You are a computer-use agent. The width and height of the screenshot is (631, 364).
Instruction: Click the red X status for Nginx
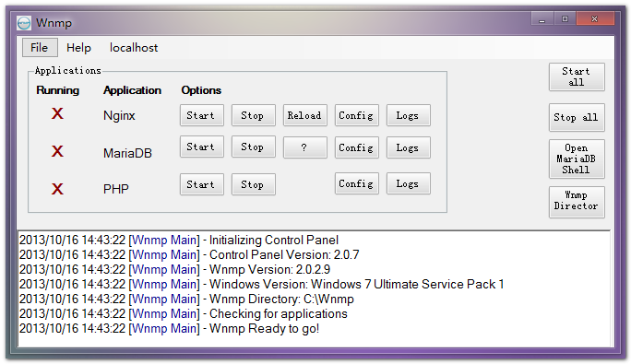(57, 113)
